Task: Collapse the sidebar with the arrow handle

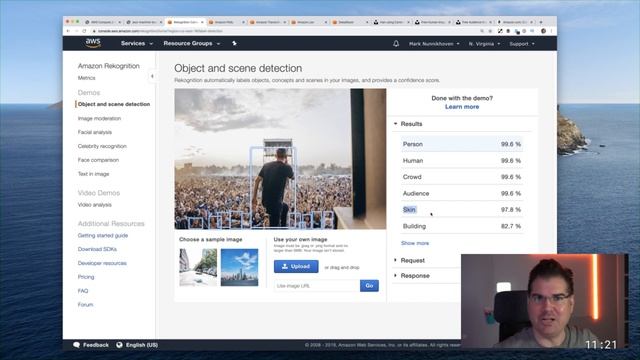Action: pyautogui.click(x=152, y=76)
